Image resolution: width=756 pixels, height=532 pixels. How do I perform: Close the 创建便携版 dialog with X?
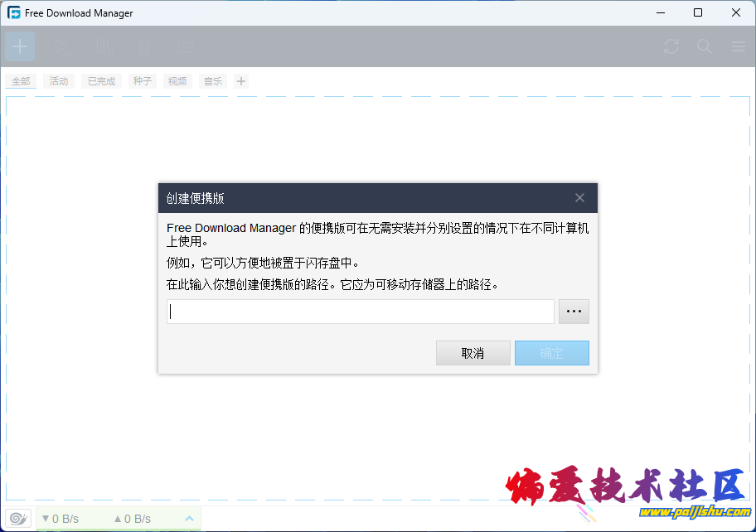pyautogui.click(x=579, y=198)
